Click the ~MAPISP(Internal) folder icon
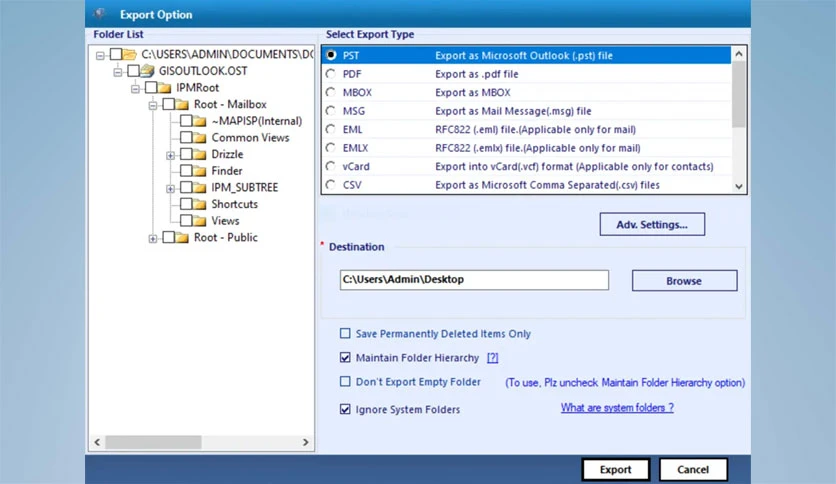 [199, 121]
